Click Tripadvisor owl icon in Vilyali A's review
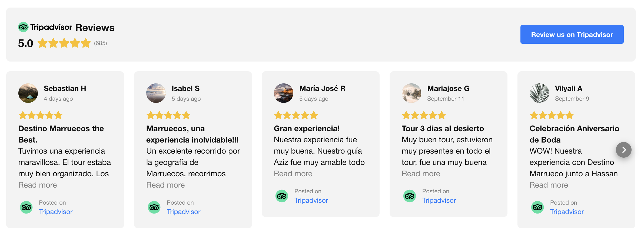 pos(537,207)
